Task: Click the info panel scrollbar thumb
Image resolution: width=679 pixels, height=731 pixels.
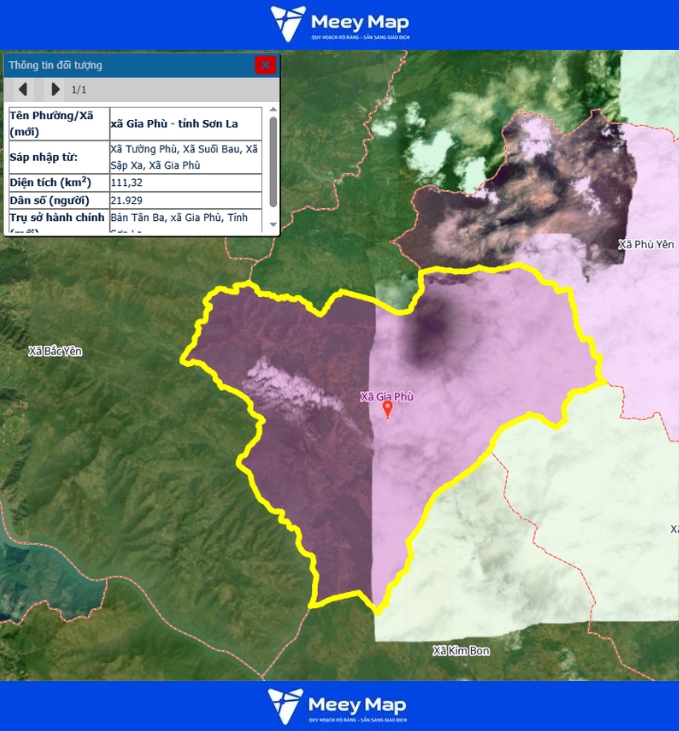Action: 273,175
